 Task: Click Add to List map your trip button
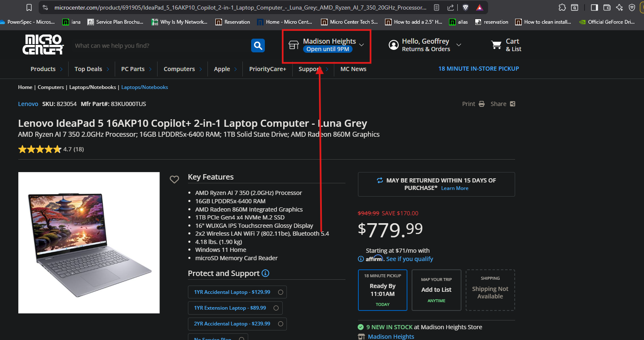pyautogui.click(x=436, y=290)
